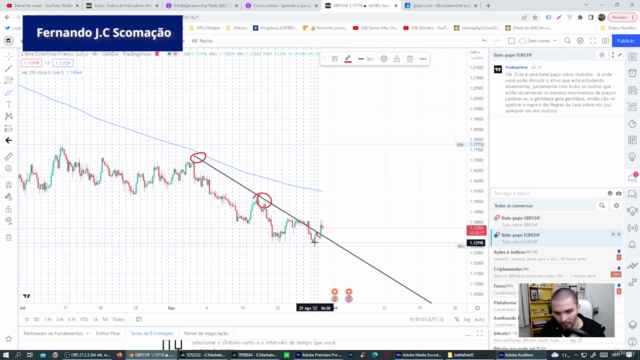Search conversations with magnifier icon
The width and height of the screenshot is (640, 360).
click(602, 206)
